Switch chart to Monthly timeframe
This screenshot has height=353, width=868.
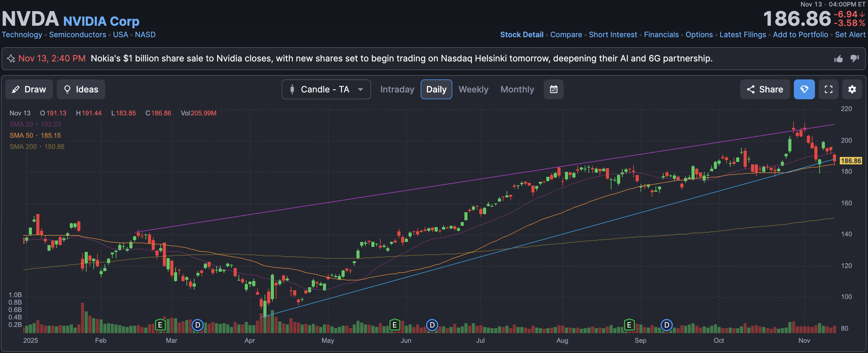pyautogui.click(x=517, y=89)
